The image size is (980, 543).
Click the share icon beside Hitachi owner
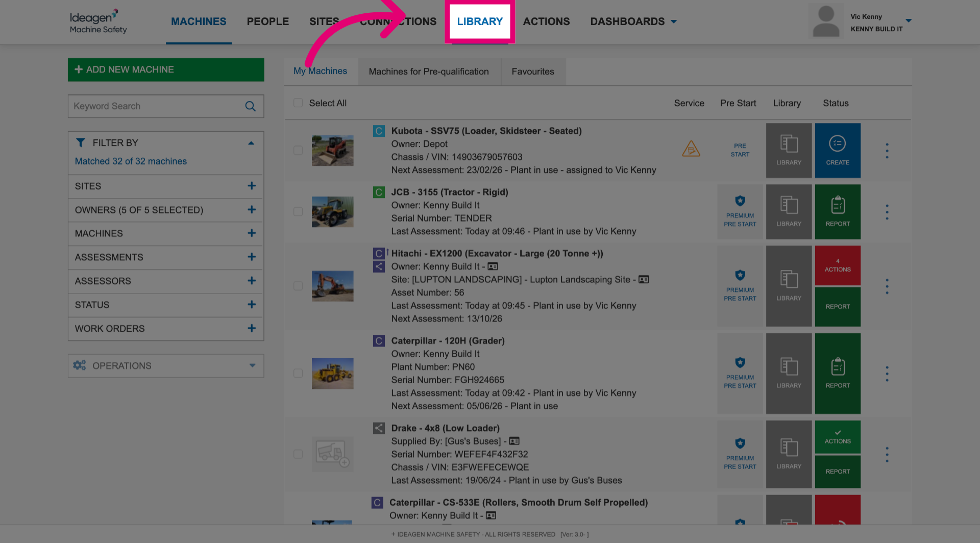point(379,266)
